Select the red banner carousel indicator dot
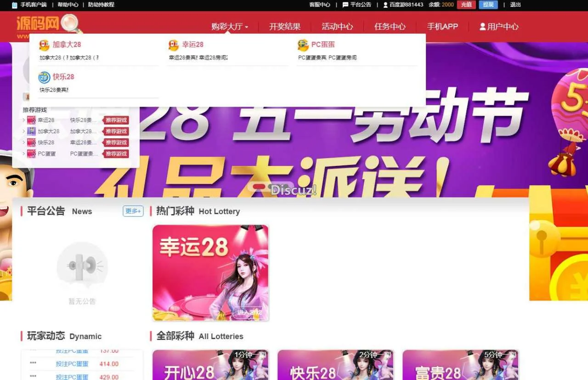 click(260, 187)
